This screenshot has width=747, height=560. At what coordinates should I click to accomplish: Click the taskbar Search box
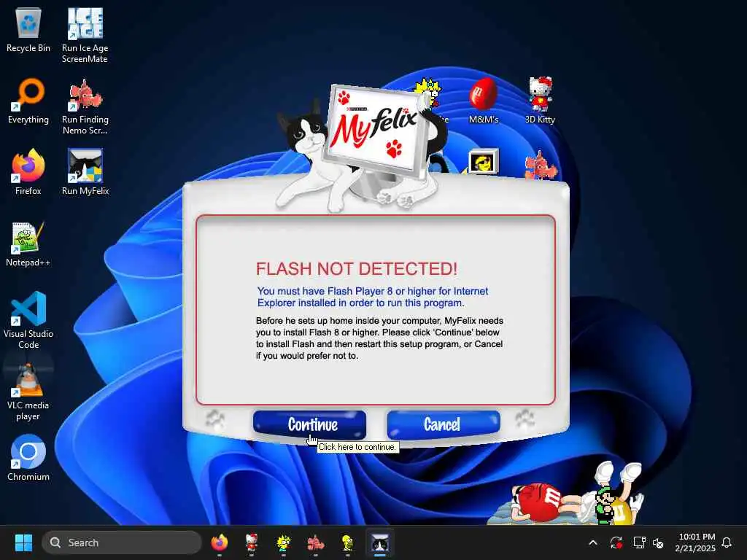tap(122, 542)
